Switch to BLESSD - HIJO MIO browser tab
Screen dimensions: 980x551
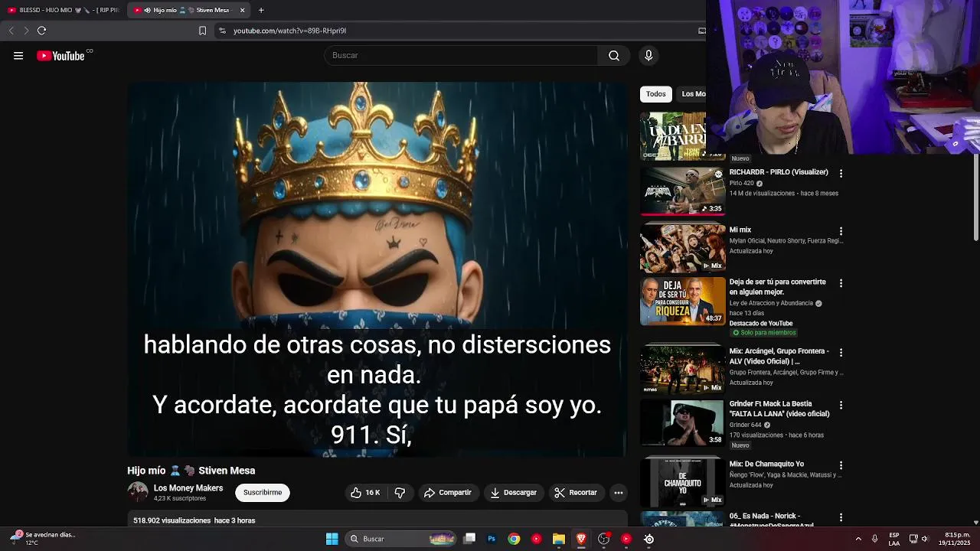point(63,10)
